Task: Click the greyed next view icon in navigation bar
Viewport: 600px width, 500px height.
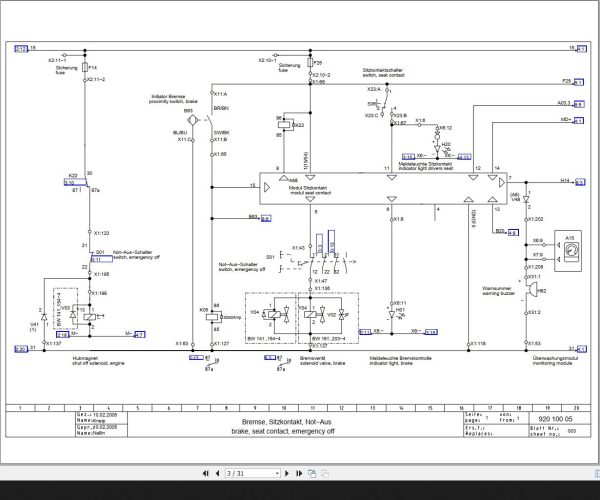Action: pos(324,474)
